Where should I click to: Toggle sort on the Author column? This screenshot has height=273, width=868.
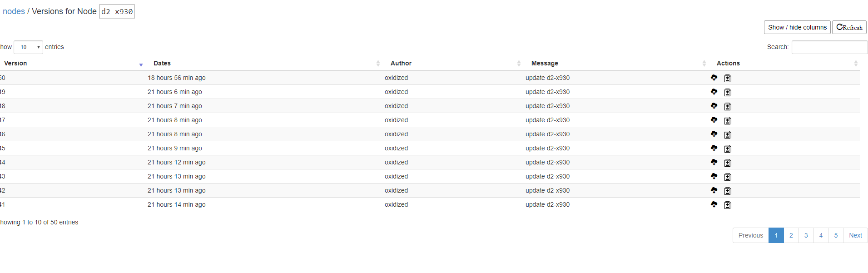tap(519, 63)
